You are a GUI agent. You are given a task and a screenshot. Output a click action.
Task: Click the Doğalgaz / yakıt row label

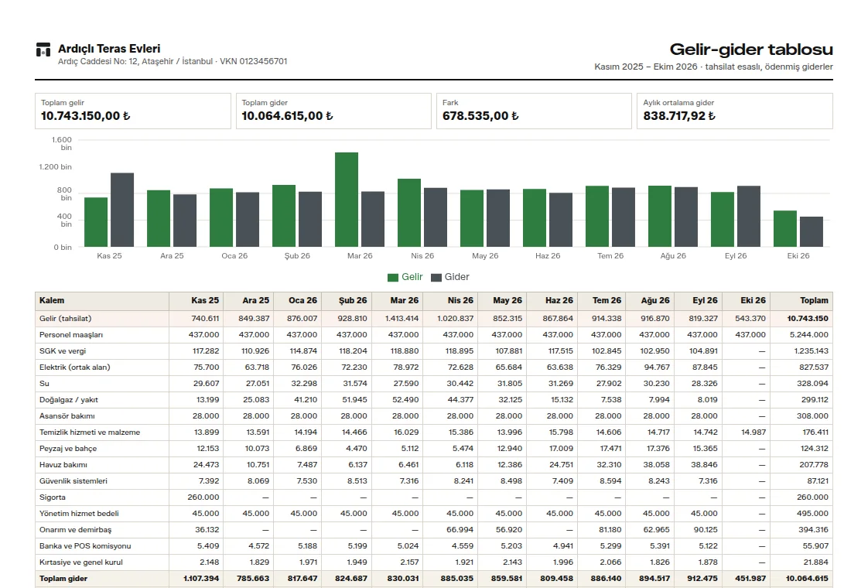pyautogui.click(x=69, y=400)
